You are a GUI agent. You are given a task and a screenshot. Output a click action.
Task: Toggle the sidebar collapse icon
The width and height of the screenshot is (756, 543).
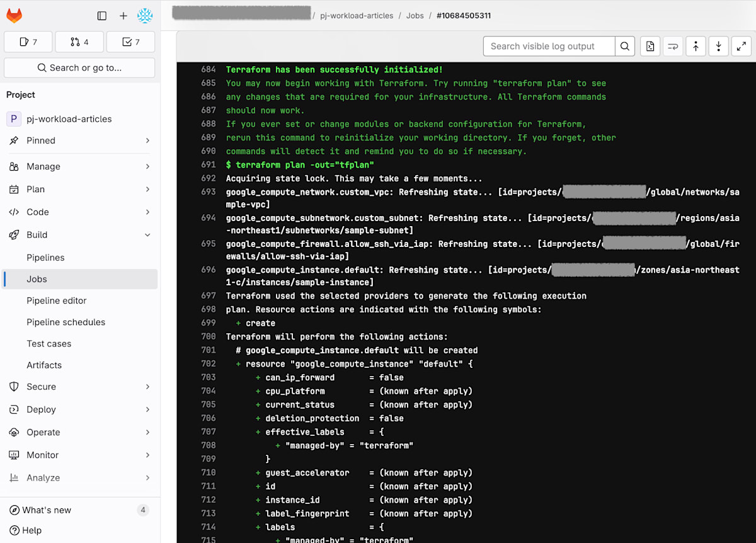(102, 16)
